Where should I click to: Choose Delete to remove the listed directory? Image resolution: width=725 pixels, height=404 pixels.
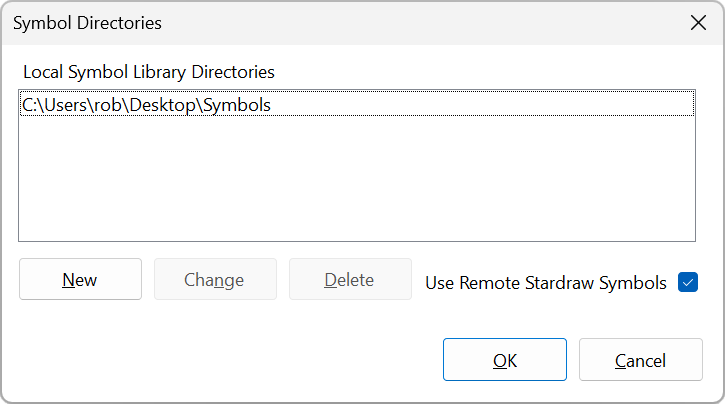pos(350,279)
